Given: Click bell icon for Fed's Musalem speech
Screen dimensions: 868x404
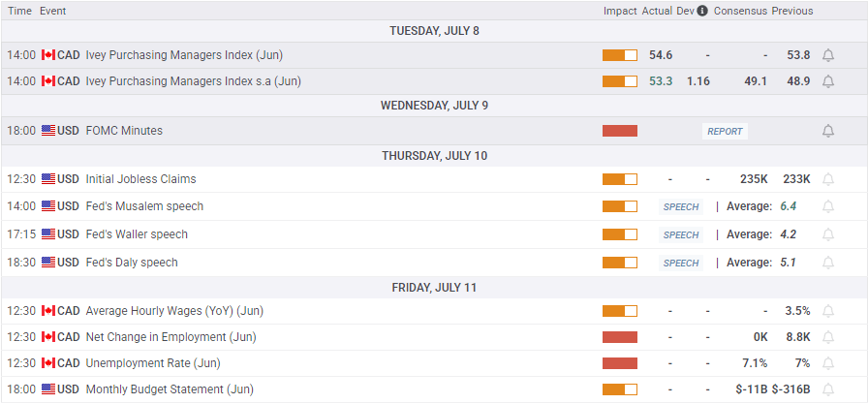Looking at the screenshot, I should click(x=828, y=206).
